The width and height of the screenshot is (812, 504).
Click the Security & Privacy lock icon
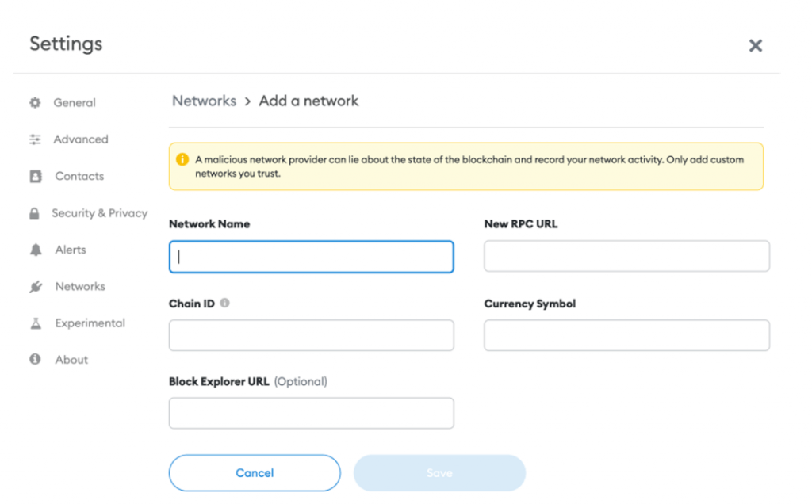34,213
